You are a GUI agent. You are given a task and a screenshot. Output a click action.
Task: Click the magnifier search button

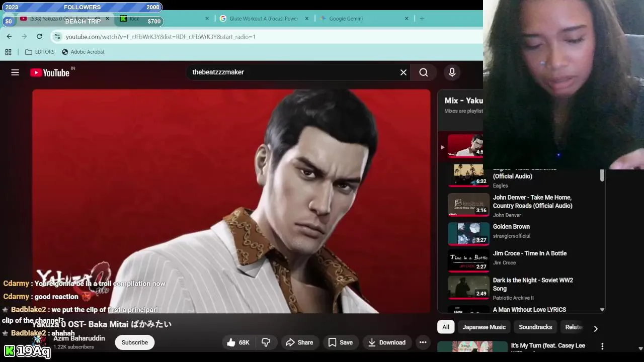pos(424,72)
